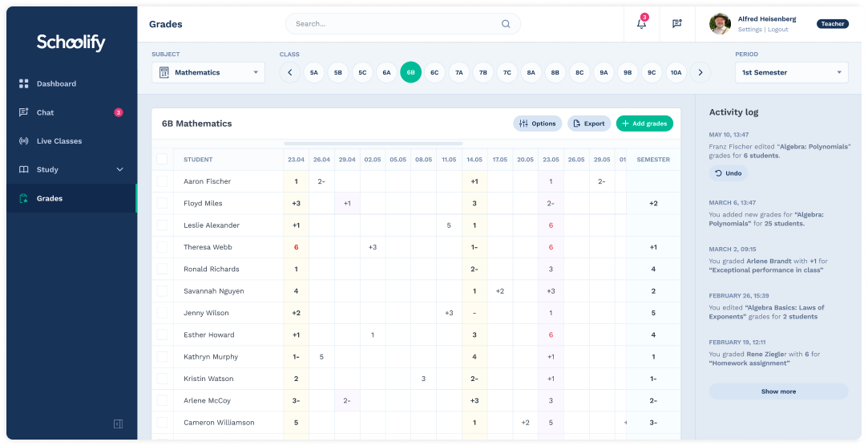
Task: Click Show more in Activity log
Action: [x=778, y=391]
